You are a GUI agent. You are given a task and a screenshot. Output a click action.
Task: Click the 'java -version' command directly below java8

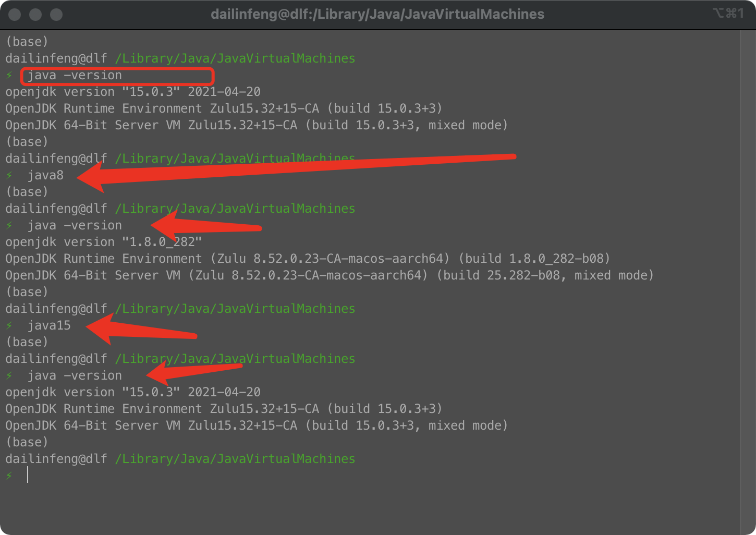coord(75,225)
